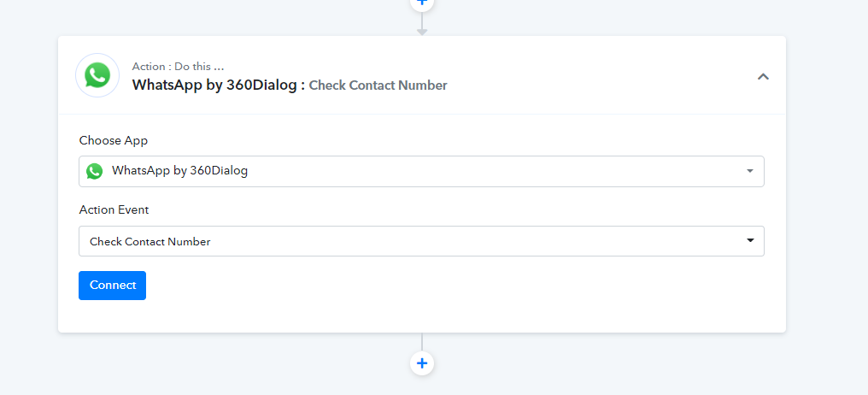This screenshot has height=395, width=868.
Task: Click the small WhatsApp icon in Choose App field
Action: [94, 171]
